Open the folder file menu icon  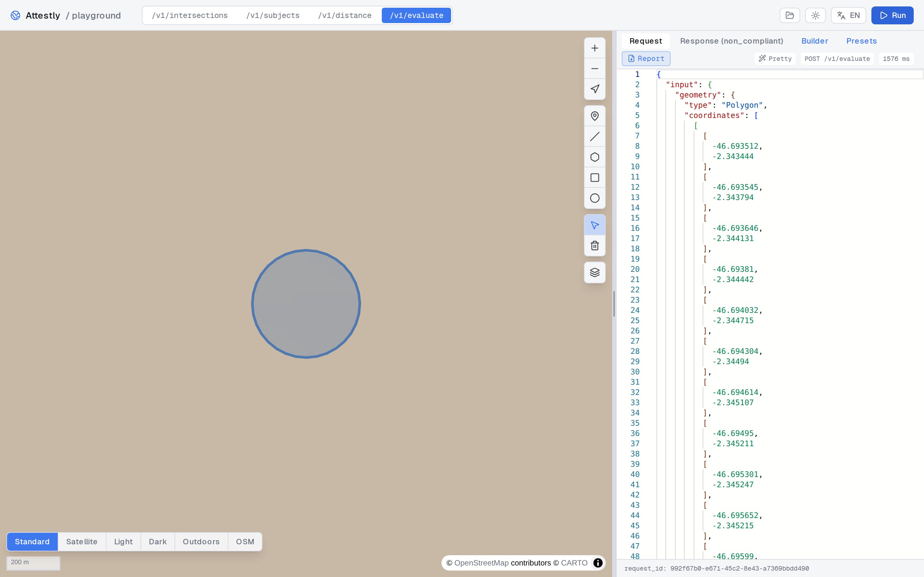click(x=790, y=15)
